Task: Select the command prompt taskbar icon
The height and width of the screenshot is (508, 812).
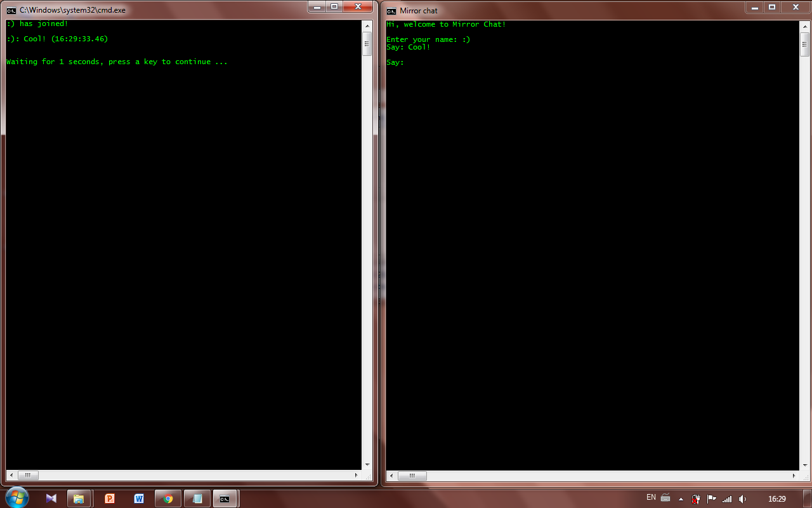Action: [225, 498]
